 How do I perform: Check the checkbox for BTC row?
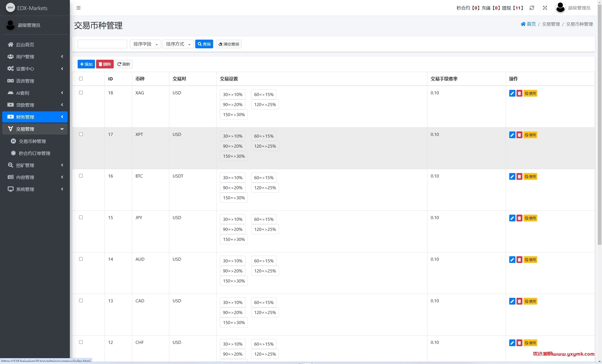point(81,176)
